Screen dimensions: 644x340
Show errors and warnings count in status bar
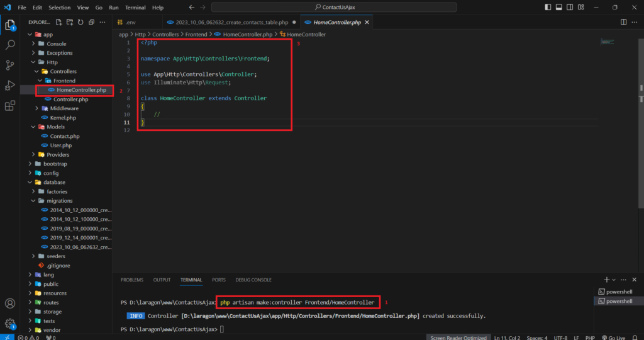tap(28, 337)
